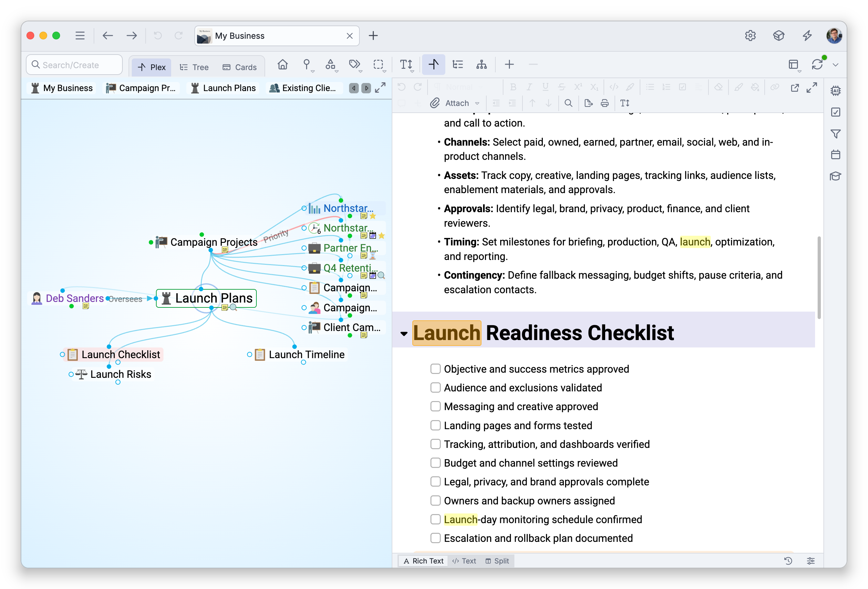Click the selection box icon
The width and height of the screenshot is (868, 589).
(378, 65)
